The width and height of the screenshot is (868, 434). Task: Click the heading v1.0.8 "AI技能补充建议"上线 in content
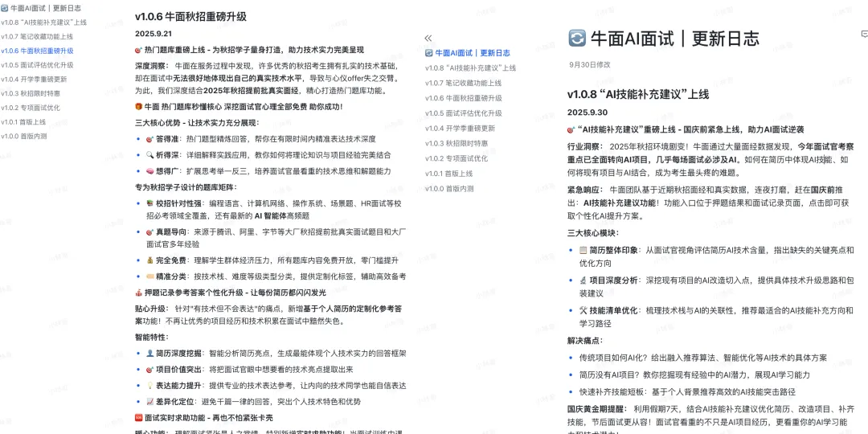(637, 94)
